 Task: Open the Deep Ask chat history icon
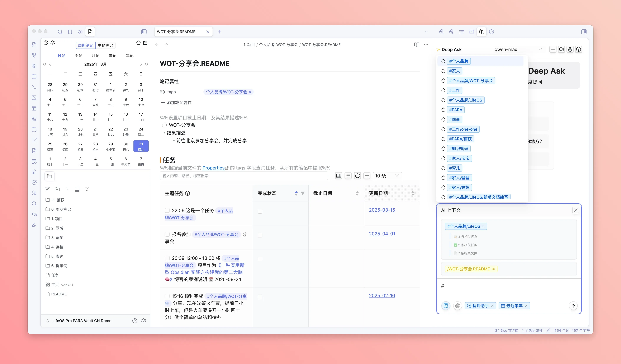561,49
